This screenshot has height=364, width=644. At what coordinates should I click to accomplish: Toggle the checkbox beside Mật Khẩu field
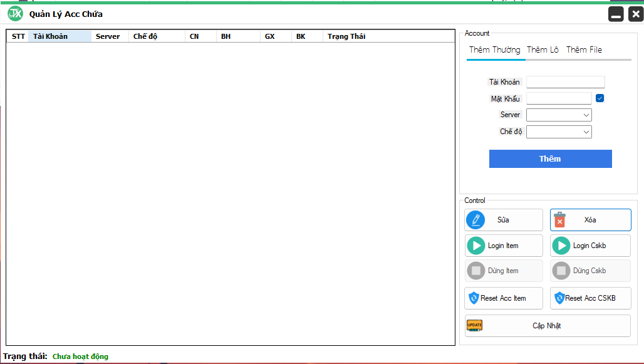(x=600, y=98)
